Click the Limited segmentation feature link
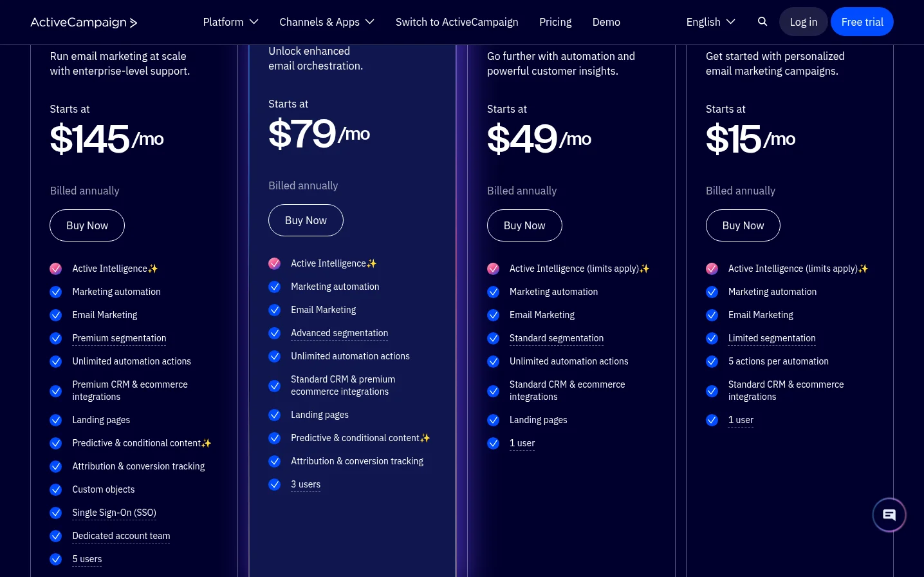This screenshot has width=924, height=577. click(772, 338)
